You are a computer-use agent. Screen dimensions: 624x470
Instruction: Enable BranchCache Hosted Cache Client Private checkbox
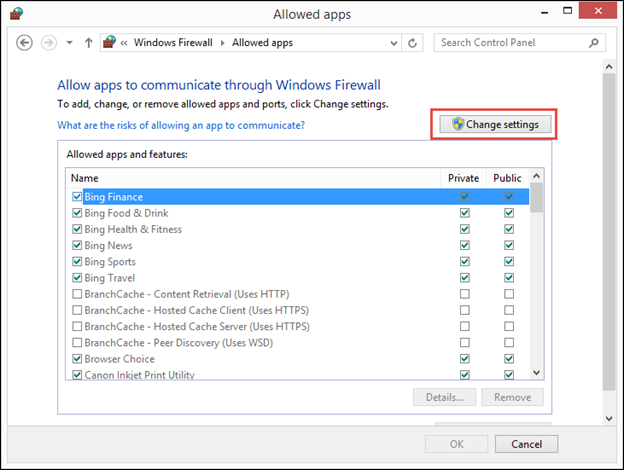coord(464,310)
